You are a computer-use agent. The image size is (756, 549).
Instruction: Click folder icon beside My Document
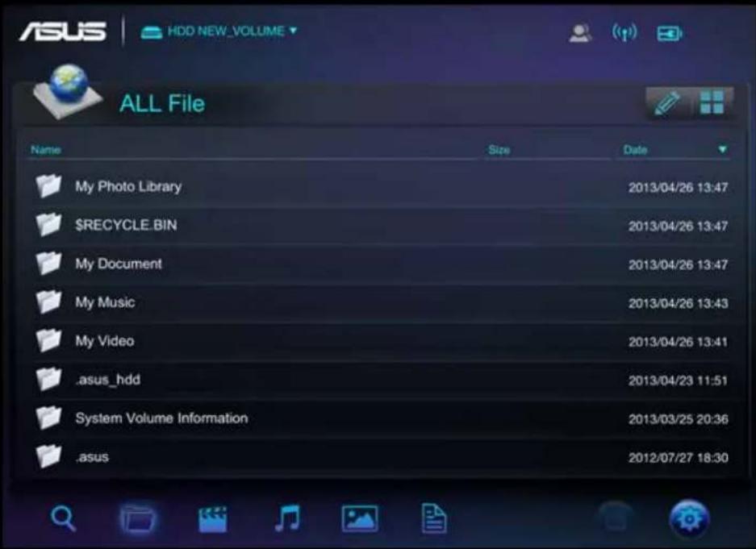coord(48,263)
